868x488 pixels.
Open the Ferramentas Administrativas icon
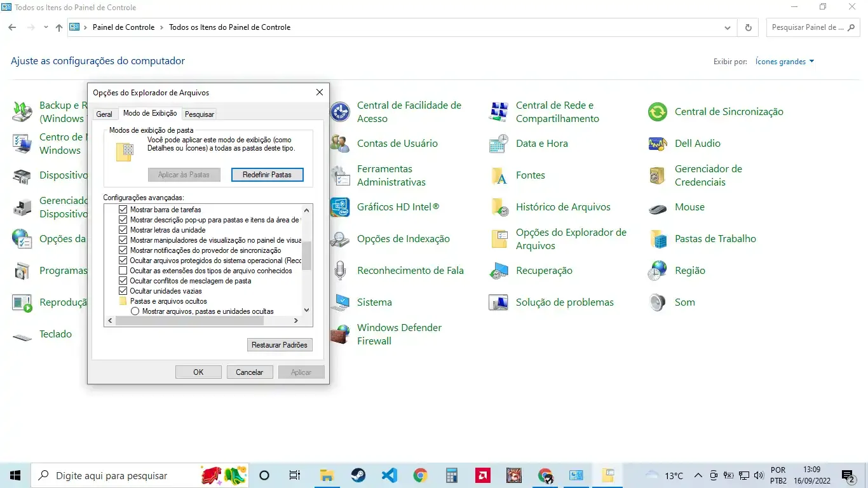[340, 175]
